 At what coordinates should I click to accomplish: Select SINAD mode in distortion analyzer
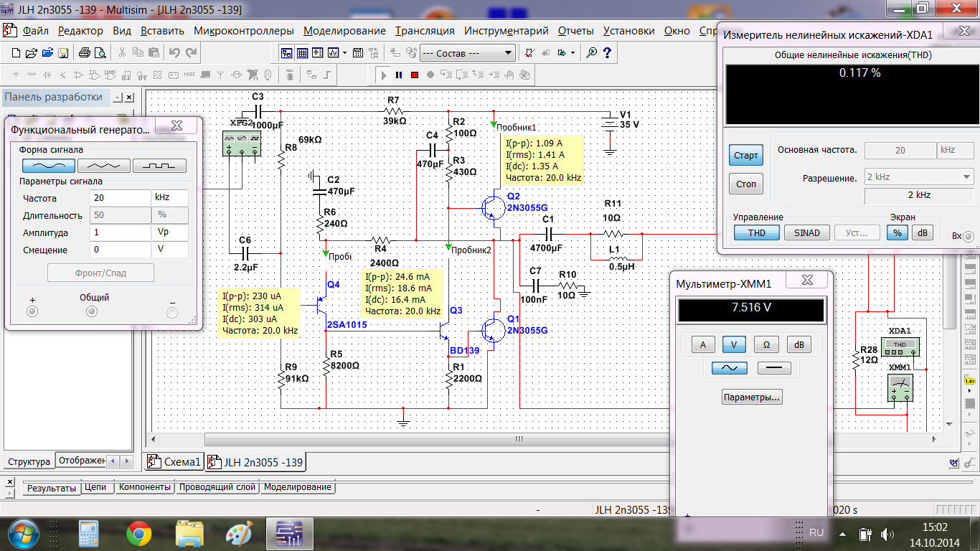point(807,232)
